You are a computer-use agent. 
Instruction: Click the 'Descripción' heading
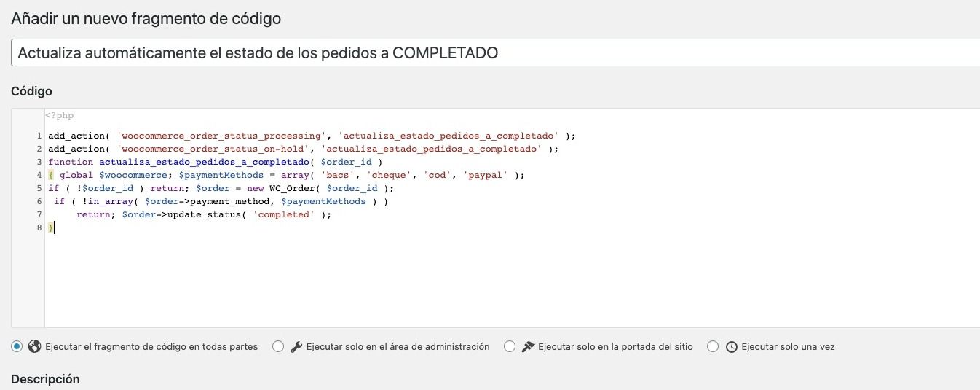point(45,379)
